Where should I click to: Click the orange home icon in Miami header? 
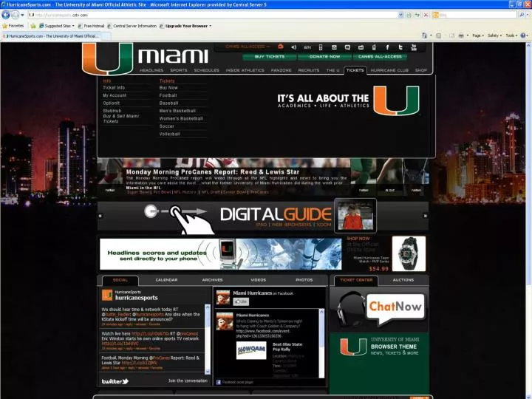click(280, 47)
